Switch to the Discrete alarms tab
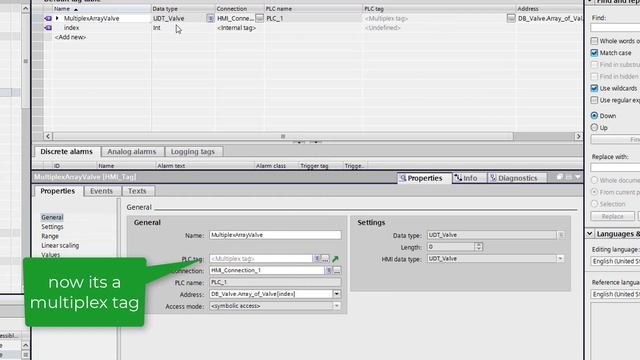Screen dimensions: 640x360 tap(67, 151)
